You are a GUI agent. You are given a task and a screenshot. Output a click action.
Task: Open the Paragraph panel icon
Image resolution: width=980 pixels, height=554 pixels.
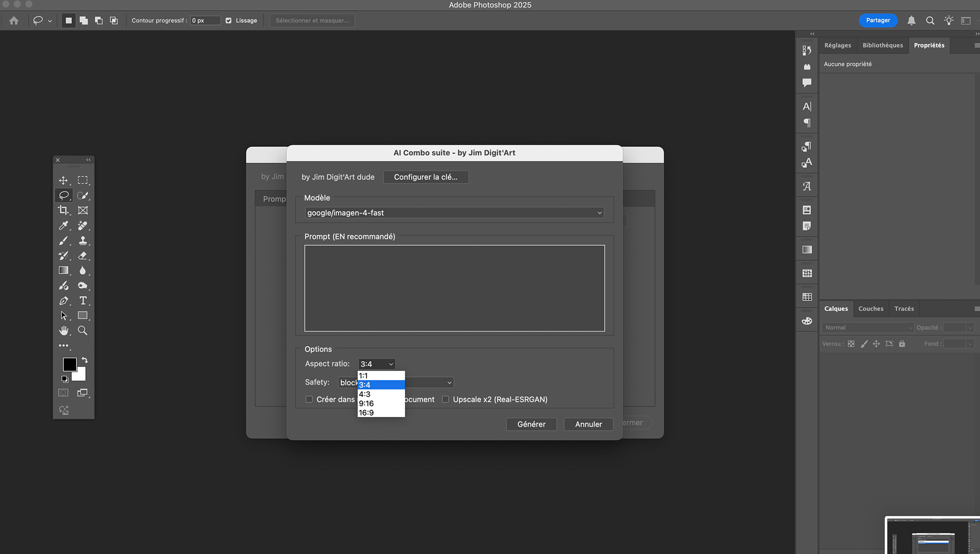[807, 123]
